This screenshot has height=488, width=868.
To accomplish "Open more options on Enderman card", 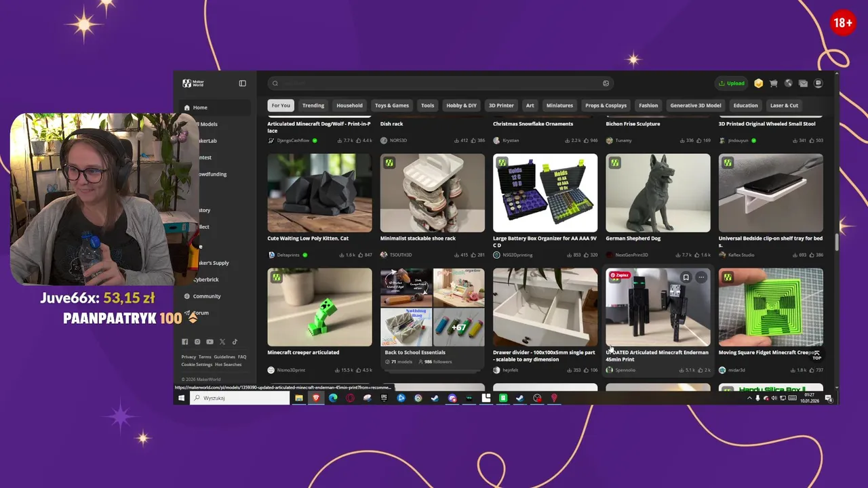I will (701, 277).
